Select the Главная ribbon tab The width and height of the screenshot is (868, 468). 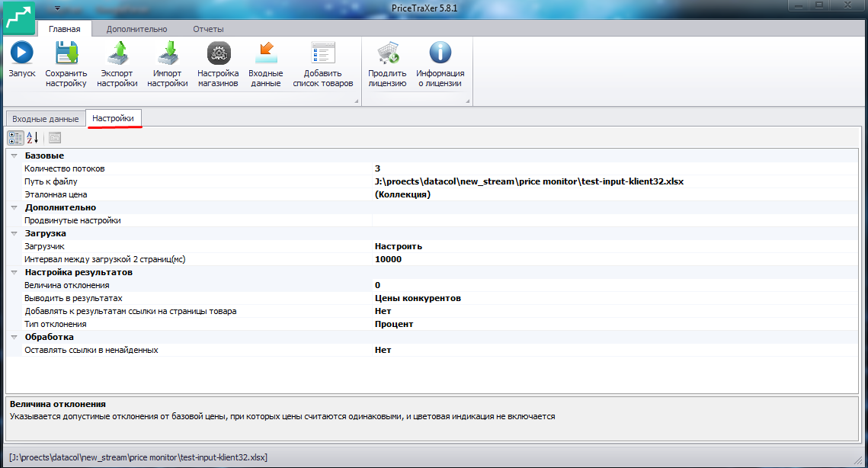pos(64,29)
